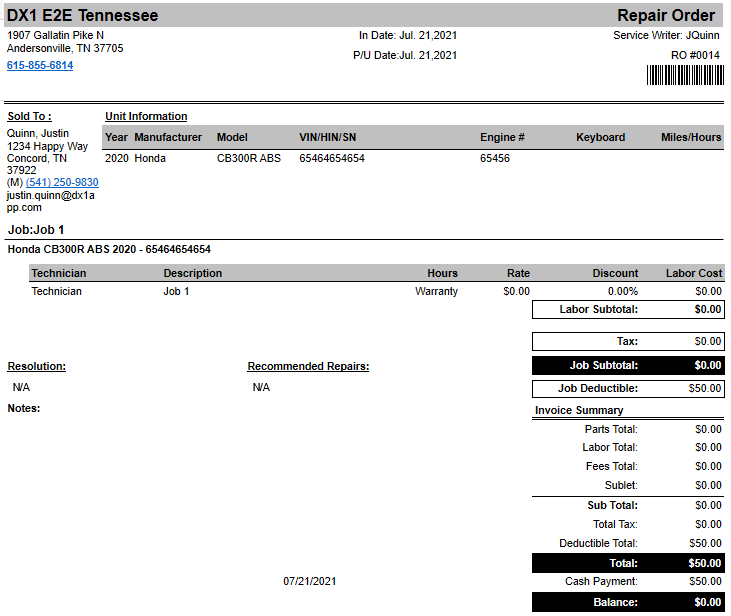
Task: Click the RO barcode image
Action: pyautogui.click(x=685, y=75)
